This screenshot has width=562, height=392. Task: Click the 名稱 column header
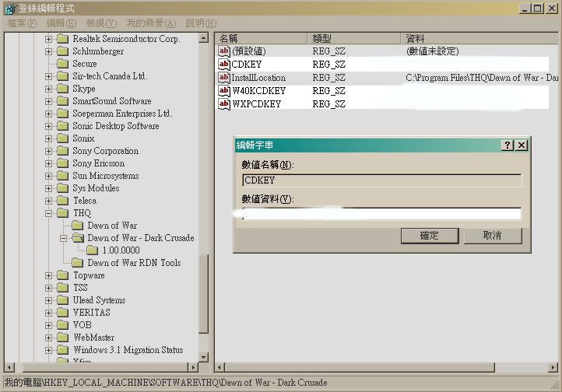click(261, 38)
